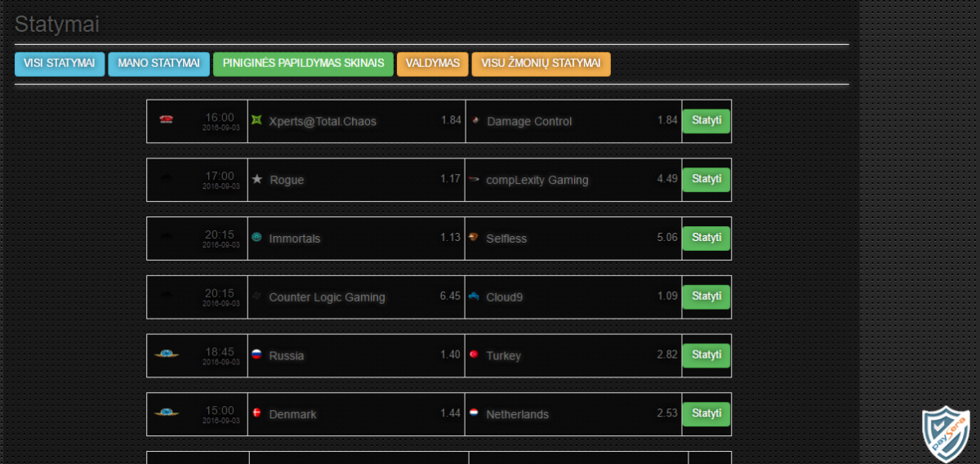
Task: Click the Netherlands flag icon
Action: (x=474, y=413)
